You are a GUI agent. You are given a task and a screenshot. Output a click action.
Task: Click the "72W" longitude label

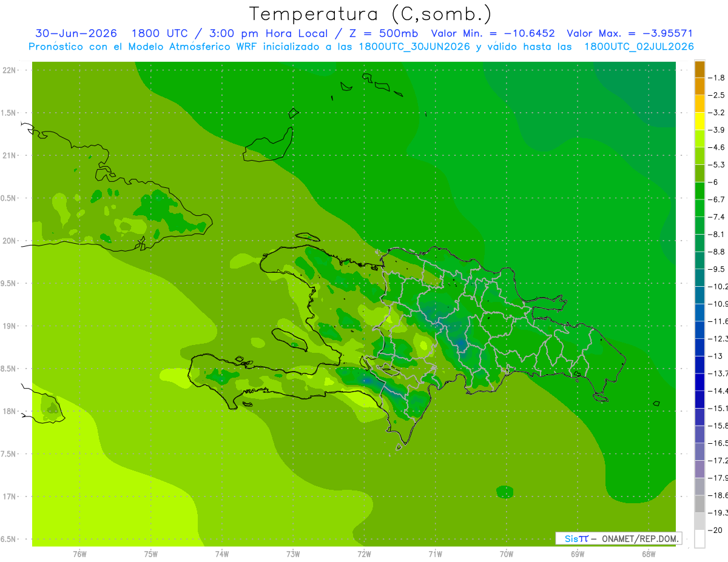point(364,554)
